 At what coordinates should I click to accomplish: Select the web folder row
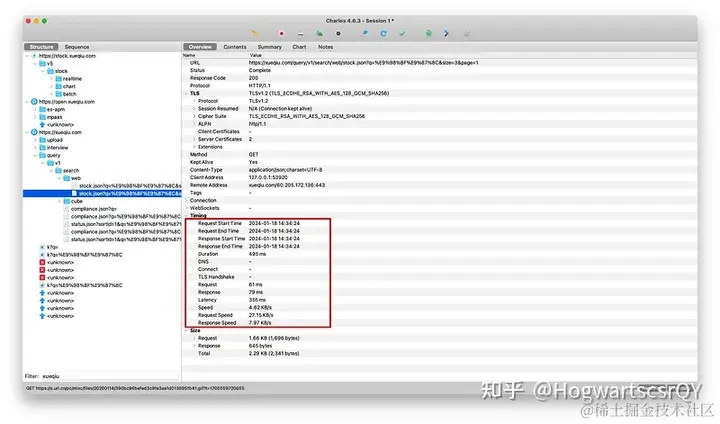[x=75, y=178]
